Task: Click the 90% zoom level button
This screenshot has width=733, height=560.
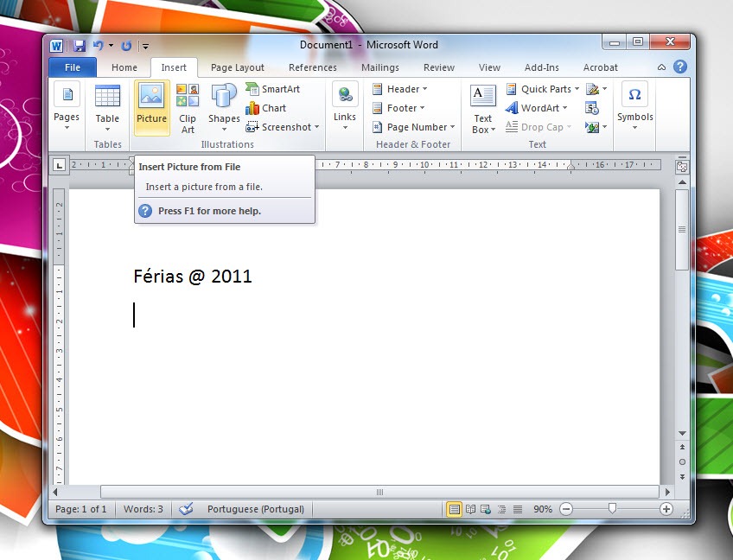Action: pyautogui.click(x=543, y=509)
